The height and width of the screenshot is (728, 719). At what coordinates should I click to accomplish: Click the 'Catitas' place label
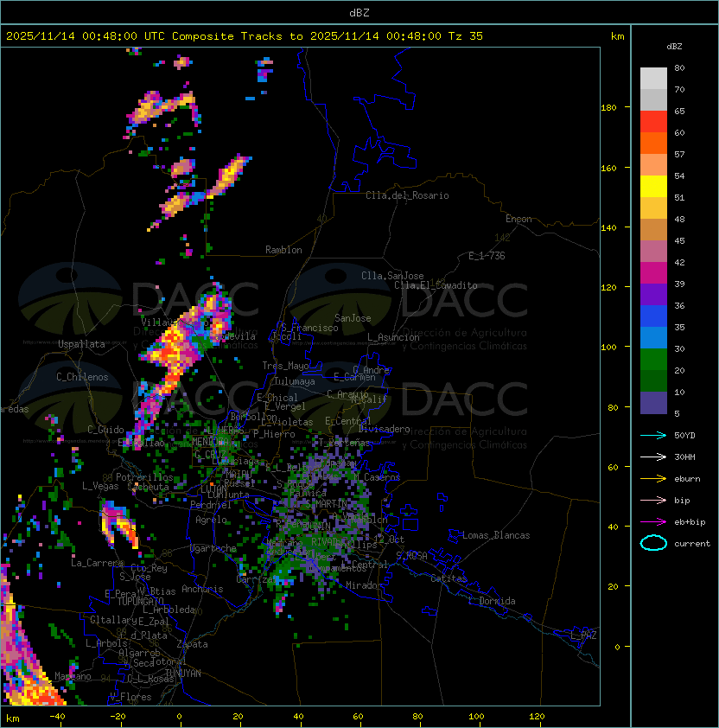449,579
